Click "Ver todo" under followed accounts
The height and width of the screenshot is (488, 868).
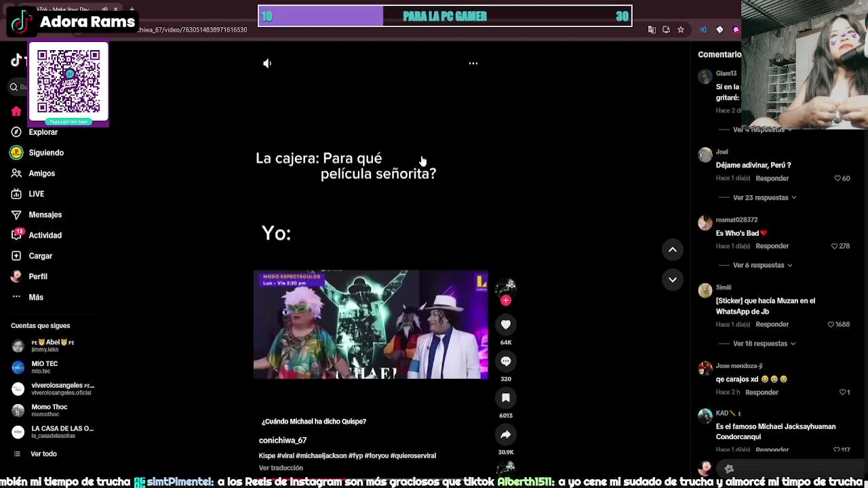point(43,454)
